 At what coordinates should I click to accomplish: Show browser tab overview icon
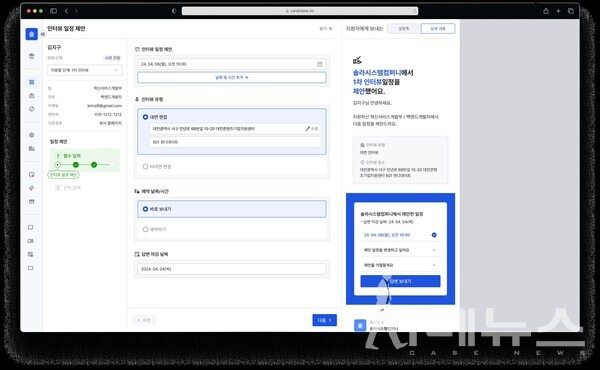[571, 11]
